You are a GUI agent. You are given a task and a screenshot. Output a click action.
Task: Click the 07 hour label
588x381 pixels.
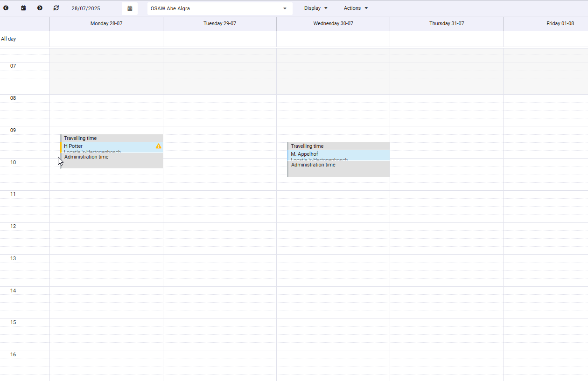click(13, 66)
